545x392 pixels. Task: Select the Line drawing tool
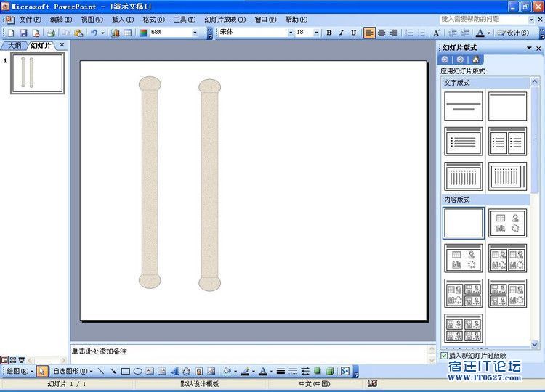[101, 372]
